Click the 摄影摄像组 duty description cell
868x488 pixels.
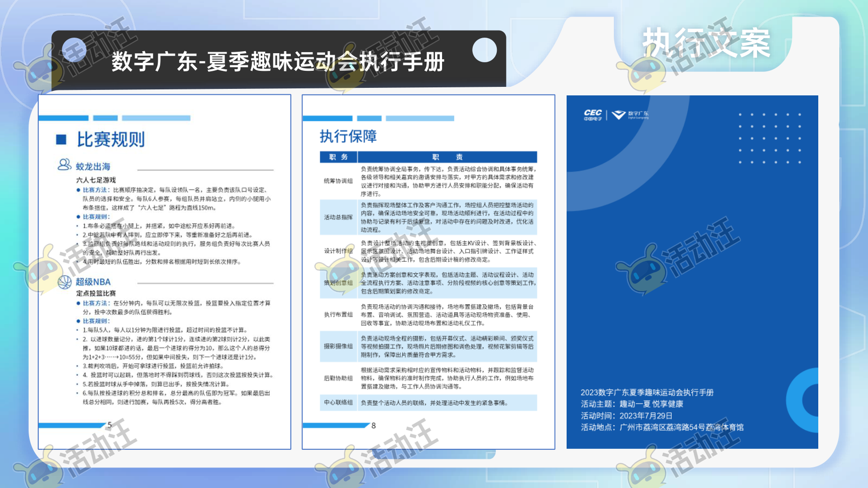448,346
